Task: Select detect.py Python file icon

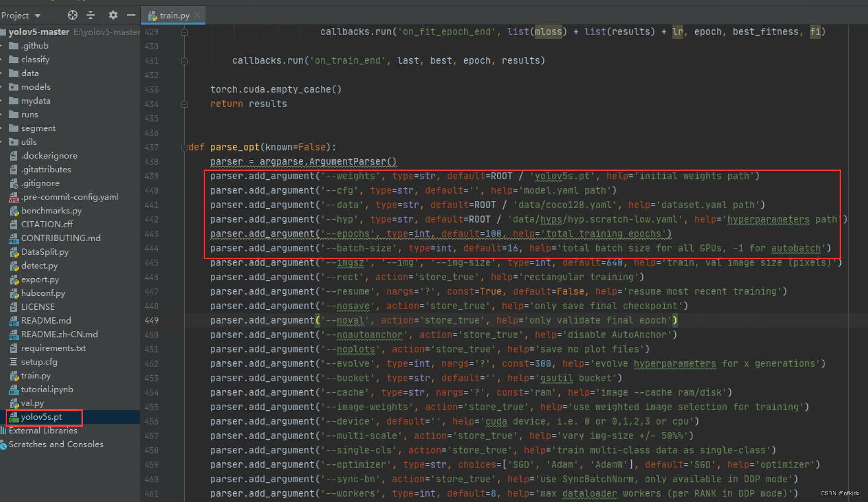Action: (x=14, y=265)
